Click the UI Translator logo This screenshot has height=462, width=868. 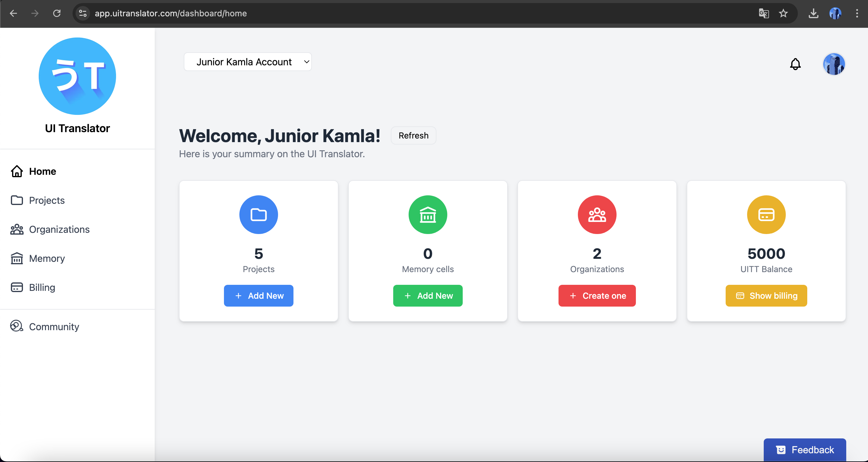tap(77, 76)
